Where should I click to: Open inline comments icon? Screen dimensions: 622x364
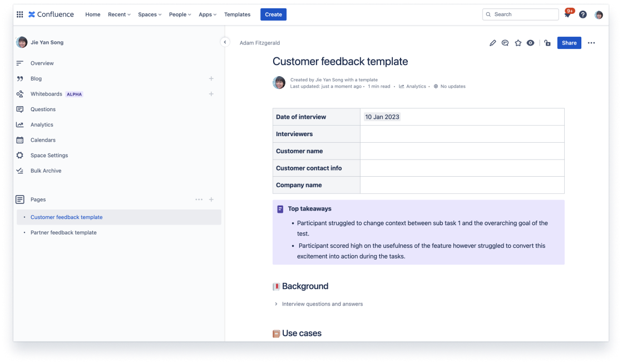505,43
